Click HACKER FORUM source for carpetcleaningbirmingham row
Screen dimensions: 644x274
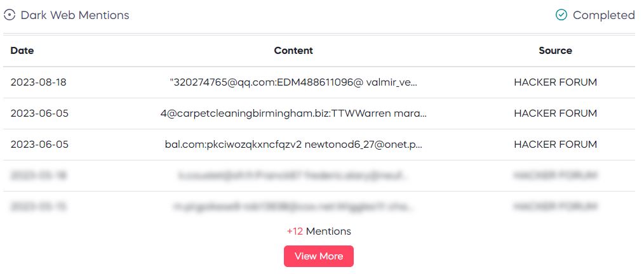[555, 114]
